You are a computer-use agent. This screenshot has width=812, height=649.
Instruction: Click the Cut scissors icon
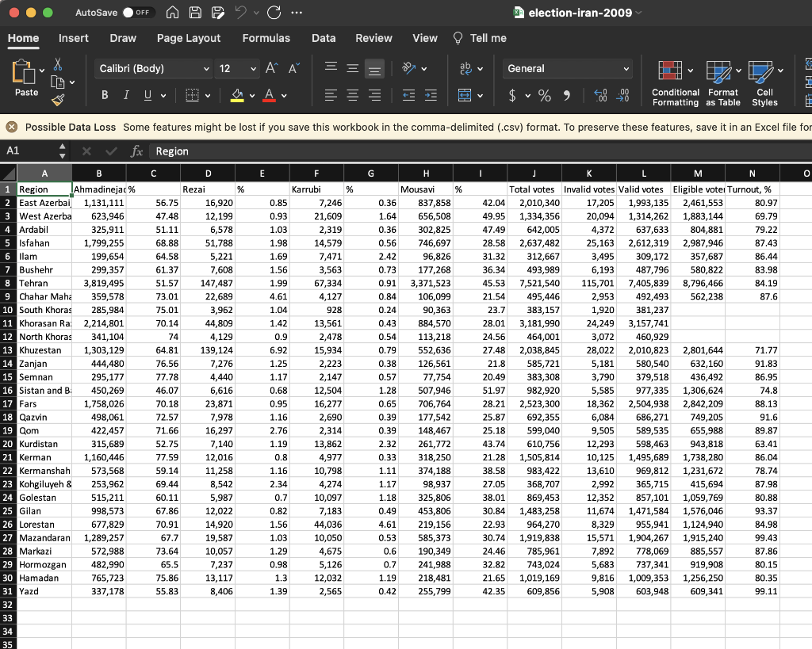tap(58, 63)
